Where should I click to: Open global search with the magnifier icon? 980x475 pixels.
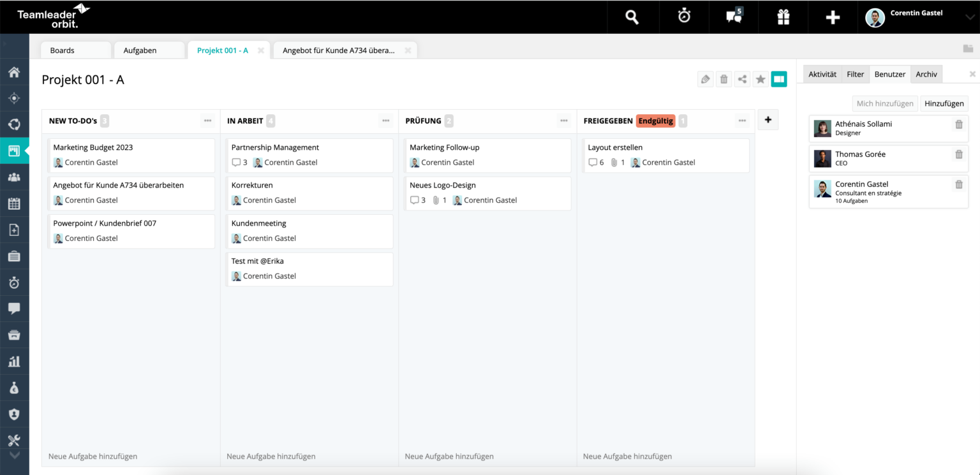point(632,17)
